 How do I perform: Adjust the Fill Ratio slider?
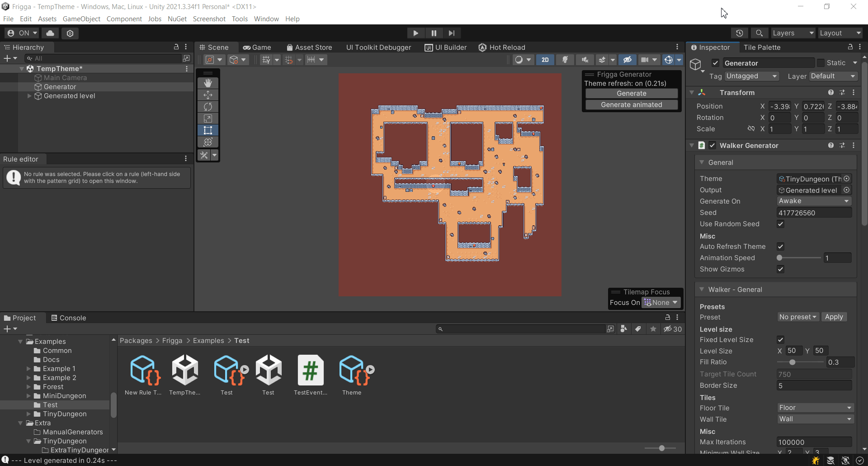pyautogui.click(x=800, y=362)
